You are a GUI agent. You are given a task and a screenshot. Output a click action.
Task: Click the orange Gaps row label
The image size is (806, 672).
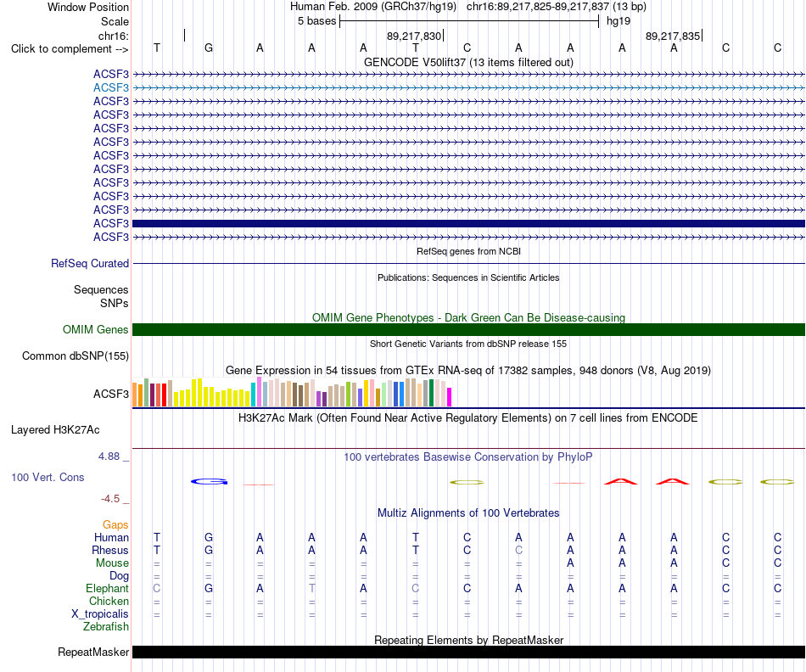[115, 524]
